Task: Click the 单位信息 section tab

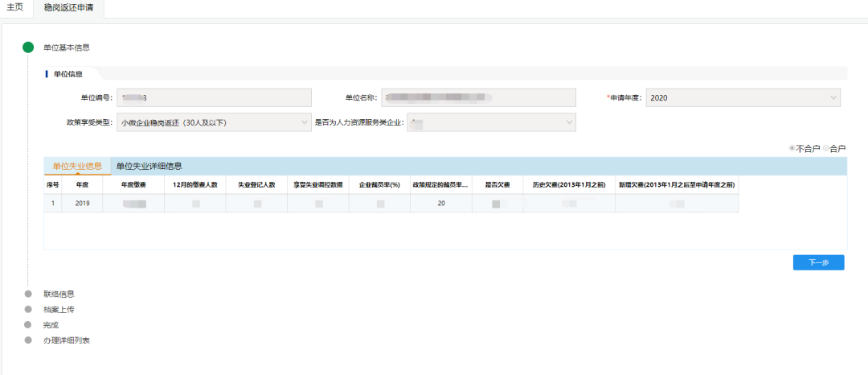Action: (68, 74)
